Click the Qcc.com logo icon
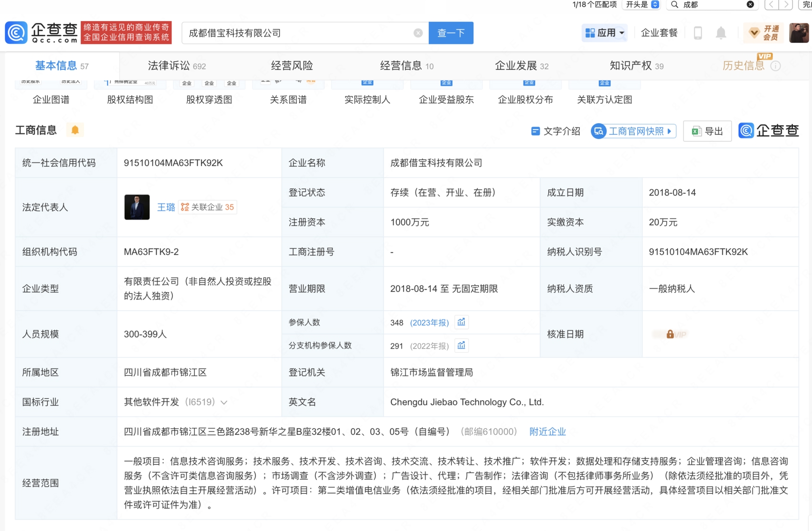The image size is (812, 531). (x=16, y=33)
